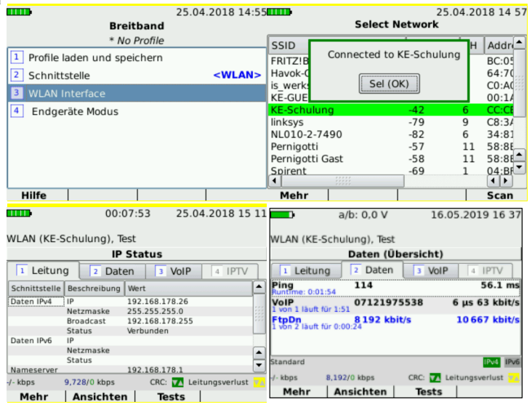Open the Endgeräte Modus option
The height and width of the screenshot is (407, 532).
pyautogui.click(x=74, y=111)
